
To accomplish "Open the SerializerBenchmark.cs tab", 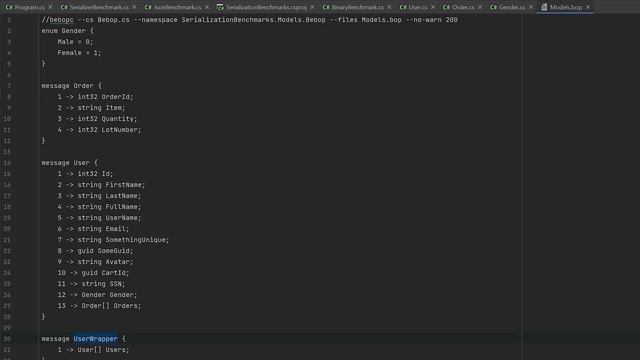I will pos(99,7).
